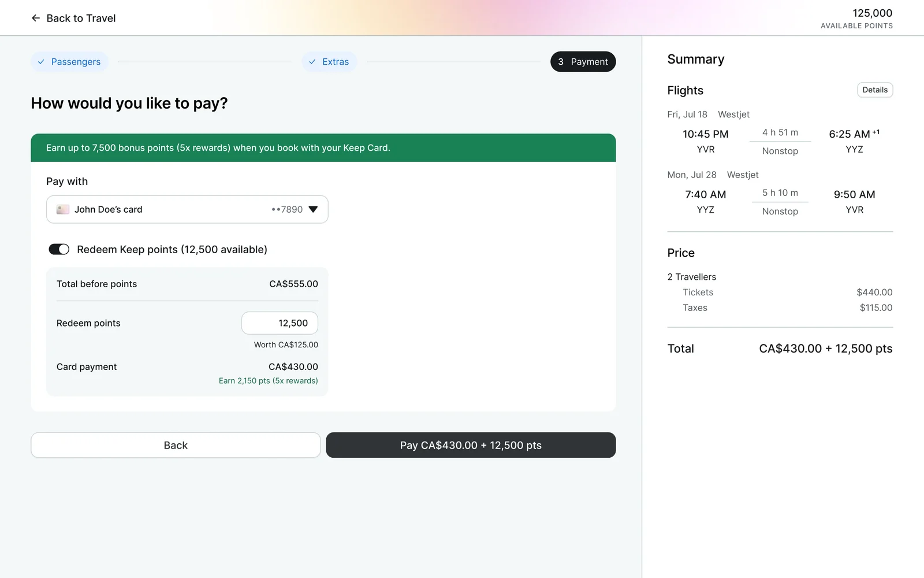Click the back arrow icon beside Back to Travel
Image resolution: width=924 pixels, height=578 pixels.
pyautogui.click(x=36, y=18)
